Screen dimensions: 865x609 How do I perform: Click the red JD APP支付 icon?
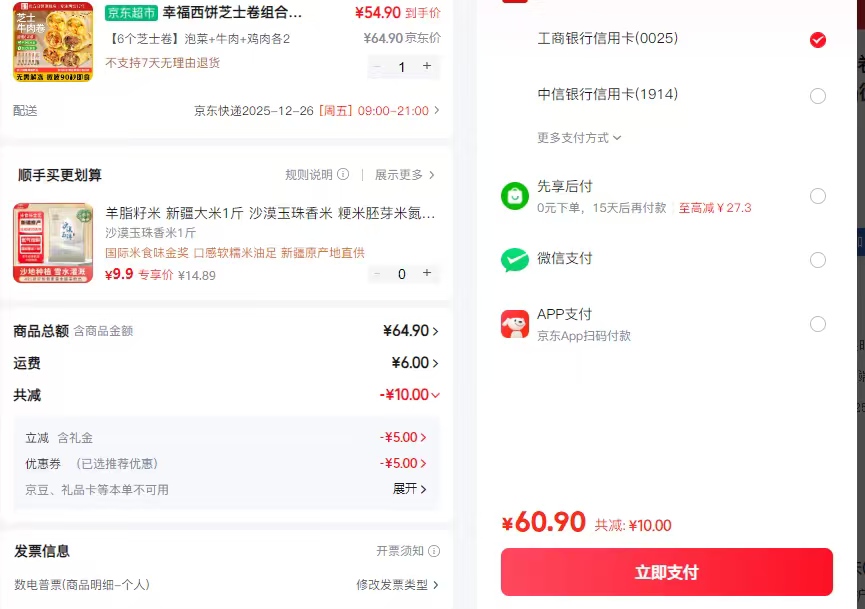514,324
